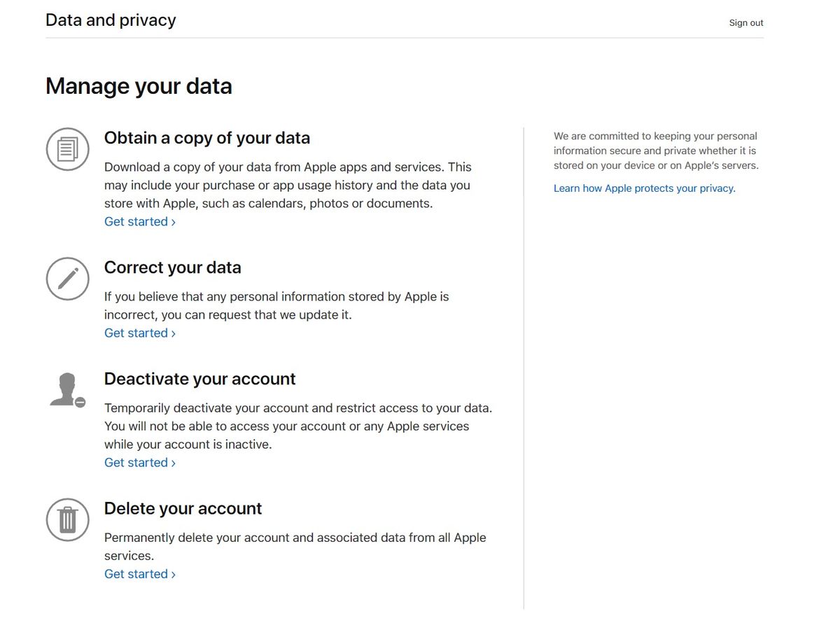Open Get started under Obtain a copy of your data

click(135, 221)
